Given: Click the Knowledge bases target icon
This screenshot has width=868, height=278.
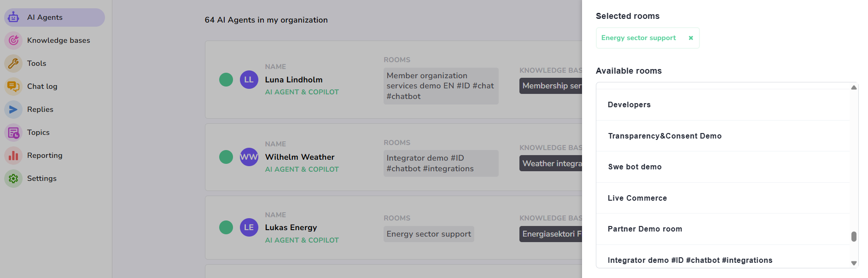Looking at the screenshot, I should point(13,41).
